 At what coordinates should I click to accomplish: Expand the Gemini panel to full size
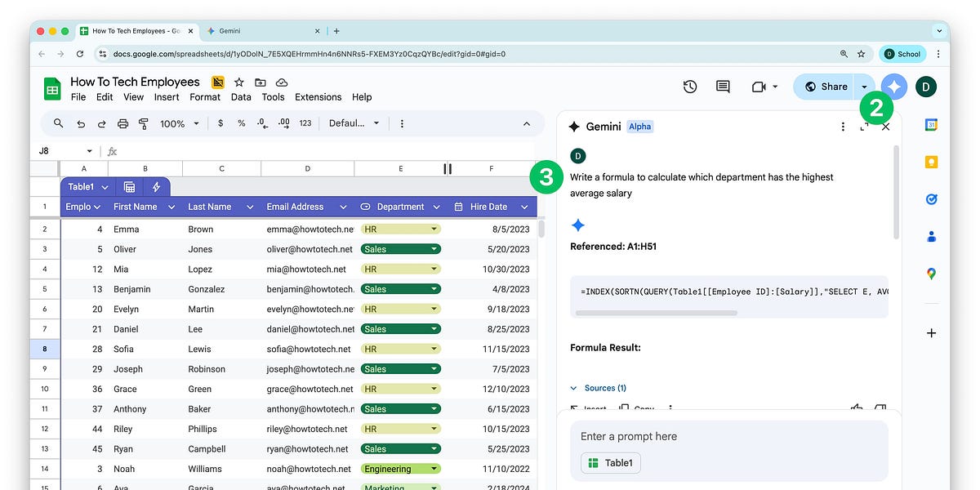click(864, 127)
